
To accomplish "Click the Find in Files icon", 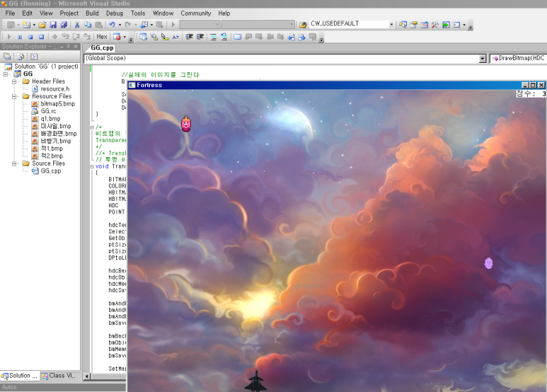I will [x=303, y=25].
